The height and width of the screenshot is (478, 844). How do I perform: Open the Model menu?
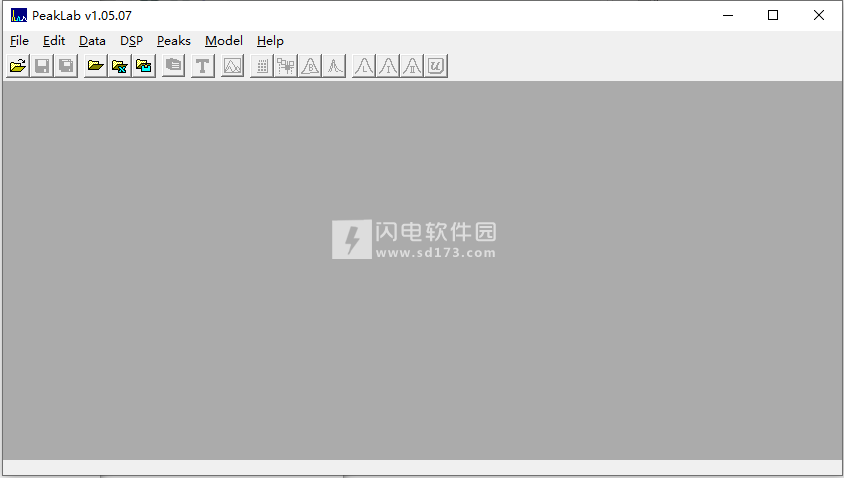224,41
